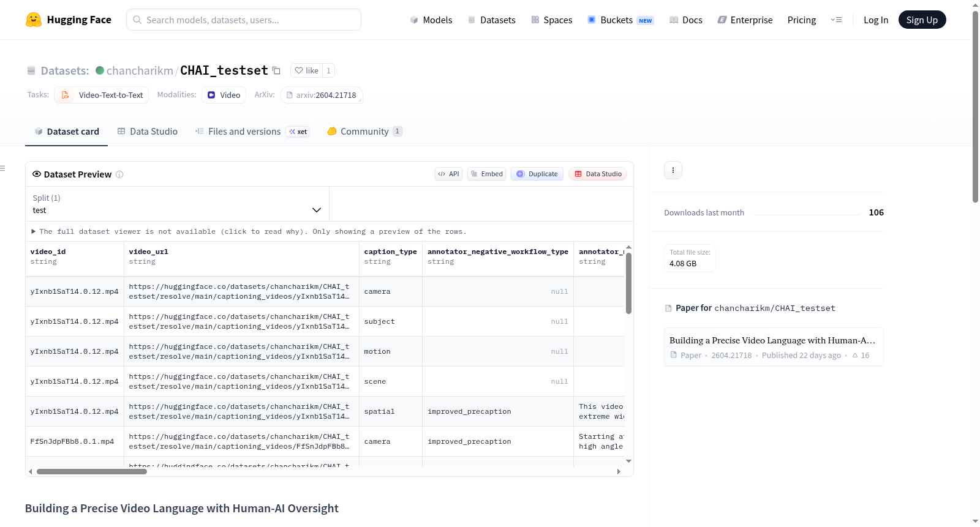Open the API button
This screenshot has height=527, width=980.
click(x=448, y=174)
